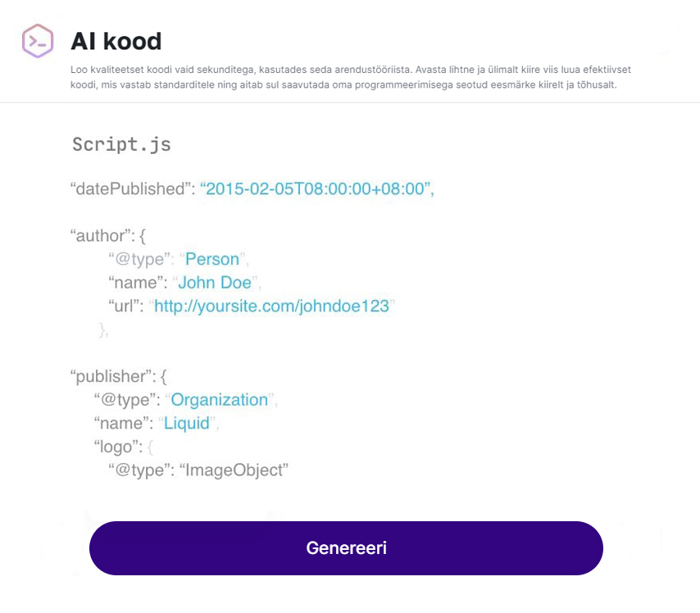Click the Estonian description paragraph text
Image resolution: width=700 pixels, height=613 pixels.
pos(350,78)
